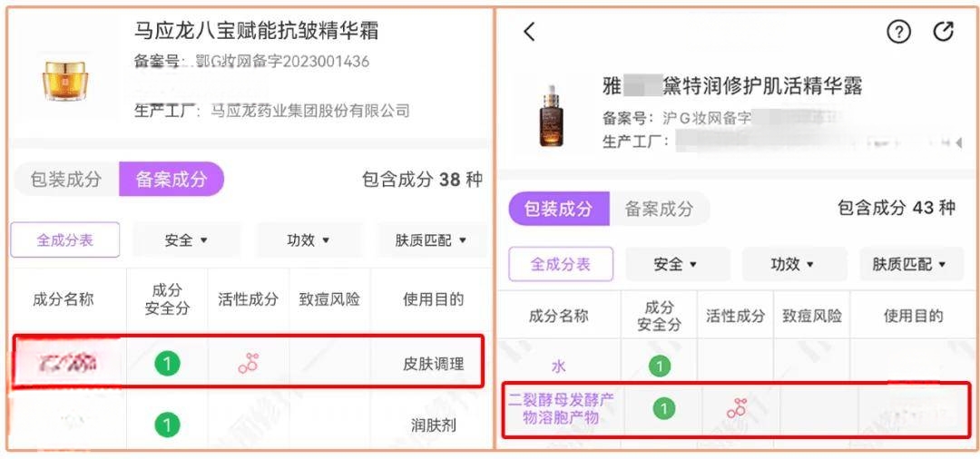The height and width of the screenshot is (459, 980).
Task: Click 成分名称 column header in right table
Action: pyautogui.click(x=559, y=316)
